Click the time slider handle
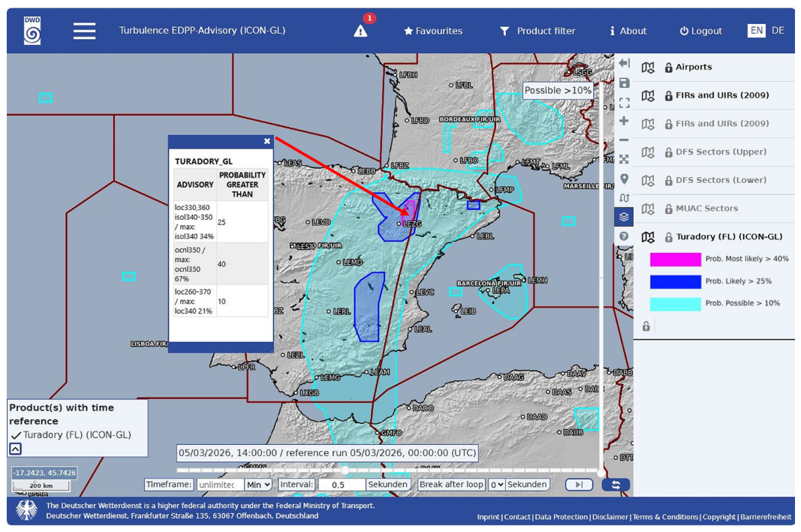The width and height of the screenshot is (801, 532). (345, 469)
